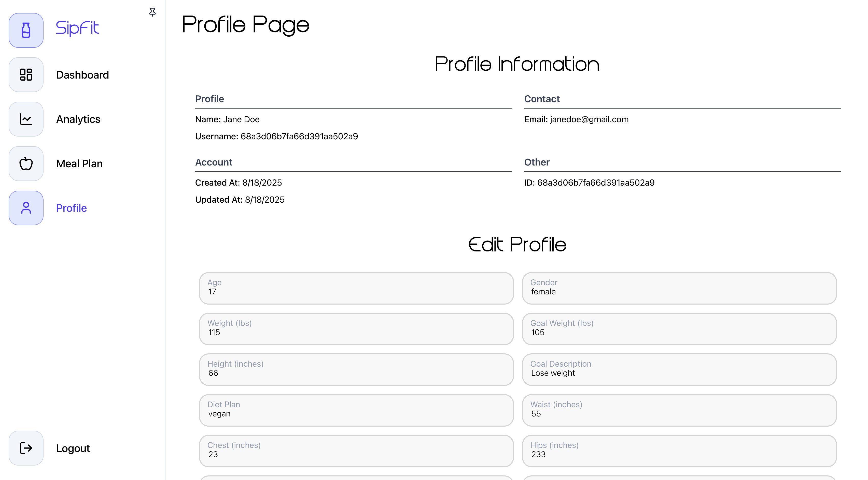
Task: Edit the Hips (inches) field
Action: point(679,451)
